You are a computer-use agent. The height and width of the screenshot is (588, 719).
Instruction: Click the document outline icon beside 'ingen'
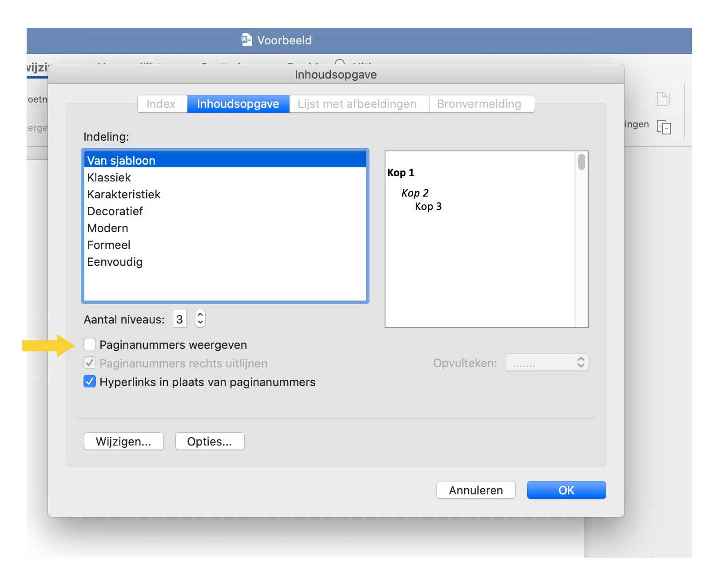click(663, 127)
